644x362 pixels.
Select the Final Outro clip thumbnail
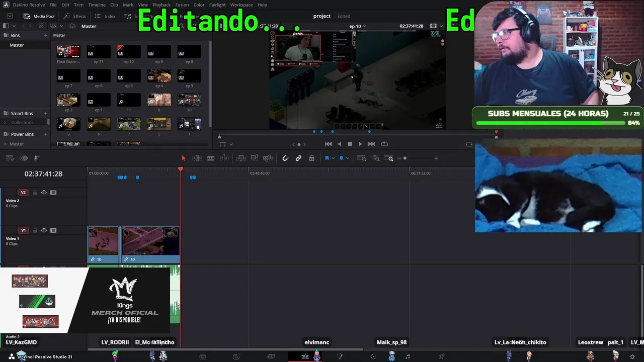[68, 51]
